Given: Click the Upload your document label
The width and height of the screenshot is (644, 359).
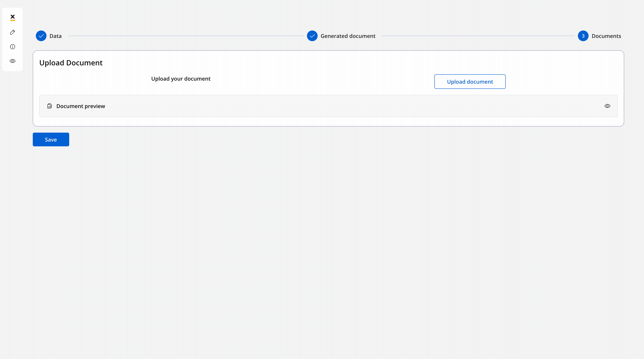Looking at the screenshot, I should pyautogui.click(x=181, y=79).
